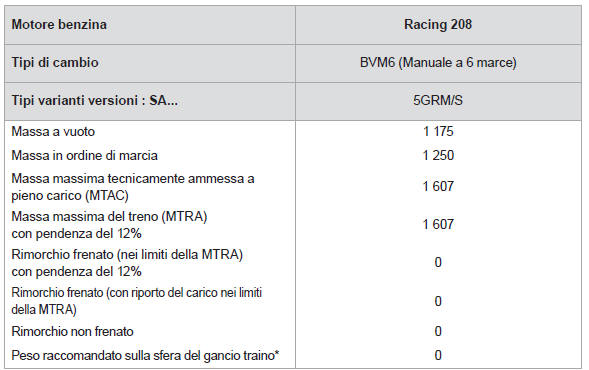Click the Tipi di cambio row label
Viewport: 589px width, 370px height.
pyautogui.click(x=55, y=62)
